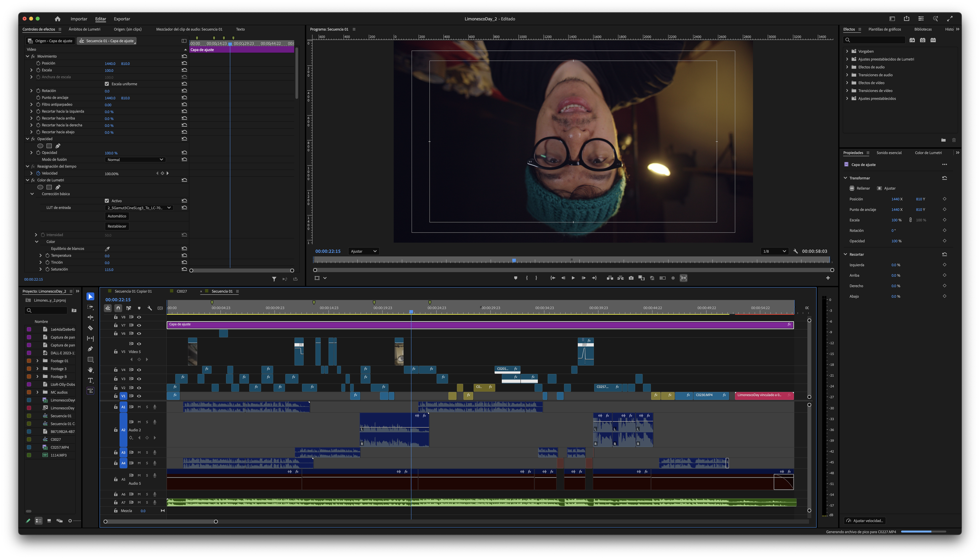Uncheck the Escala uniforme checkbox
Image resolution: width=980 pixels, height=559 pixels.
107,84
